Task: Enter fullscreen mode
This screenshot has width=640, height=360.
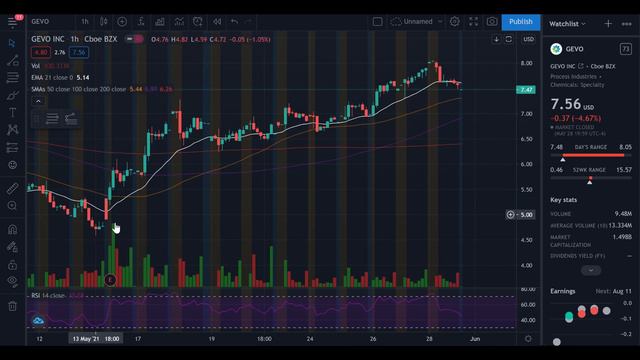Action: (473, 22)
